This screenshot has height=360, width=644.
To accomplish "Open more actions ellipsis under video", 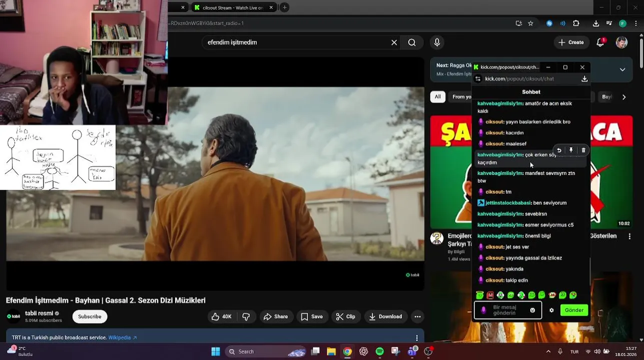I will [417, 316].
